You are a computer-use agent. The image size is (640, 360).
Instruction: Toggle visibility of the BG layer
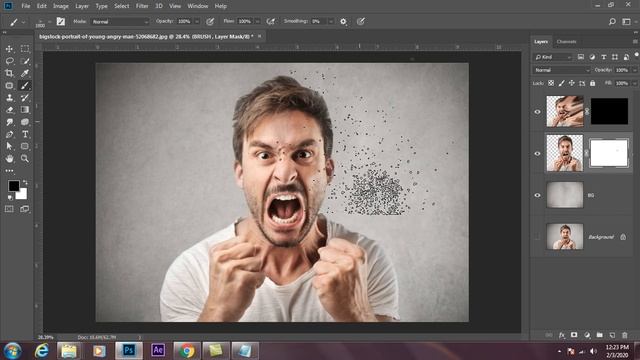pyautogui.click(x=538, y=195)
